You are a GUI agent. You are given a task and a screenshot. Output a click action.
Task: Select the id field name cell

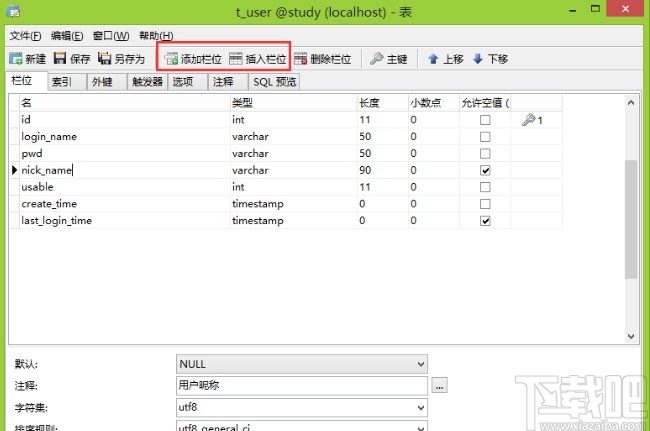tap(125, 120)
